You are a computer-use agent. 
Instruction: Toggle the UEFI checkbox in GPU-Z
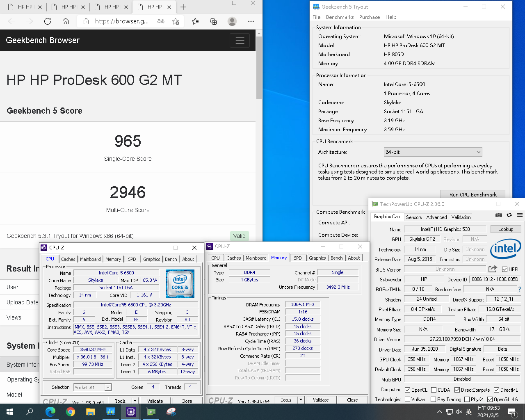coord(504,269)
